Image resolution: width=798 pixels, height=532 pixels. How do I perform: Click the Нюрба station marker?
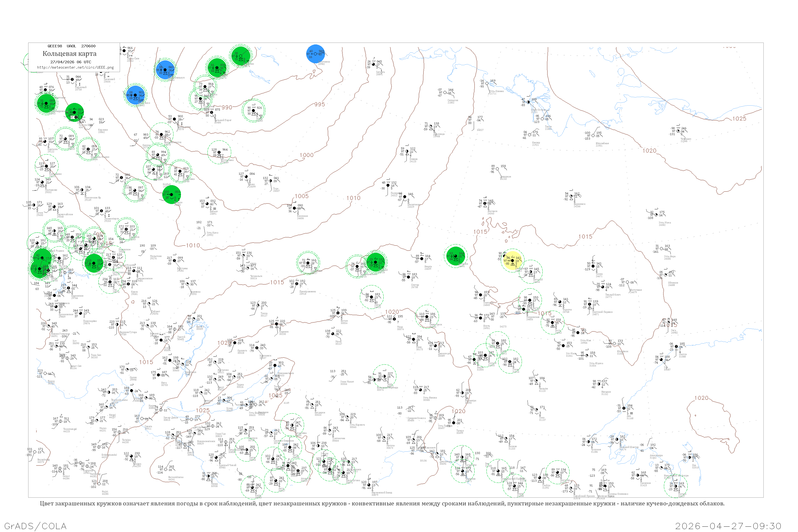[x=422, y=259]
